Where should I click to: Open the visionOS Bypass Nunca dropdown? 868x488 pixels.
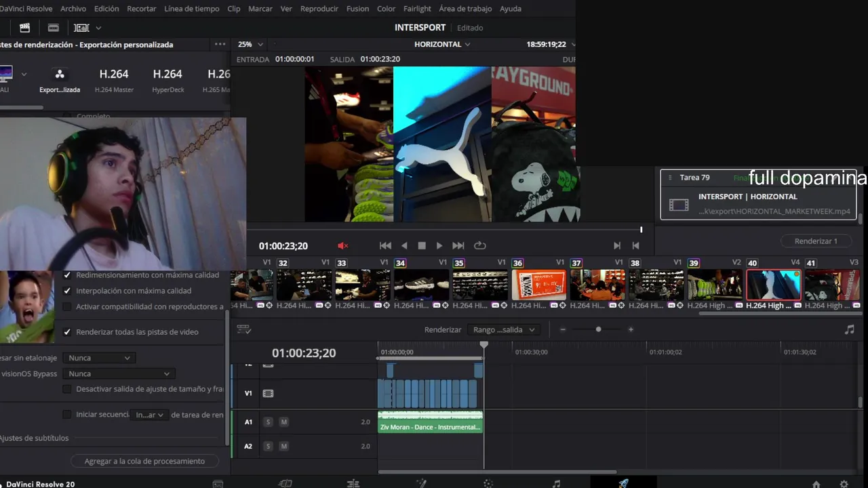click(119, 373)
